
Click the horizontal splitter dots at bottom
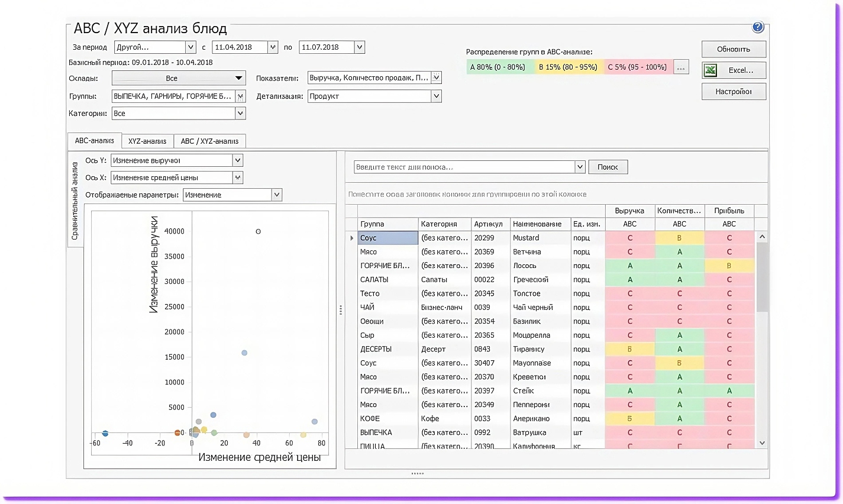coord(417,473)
